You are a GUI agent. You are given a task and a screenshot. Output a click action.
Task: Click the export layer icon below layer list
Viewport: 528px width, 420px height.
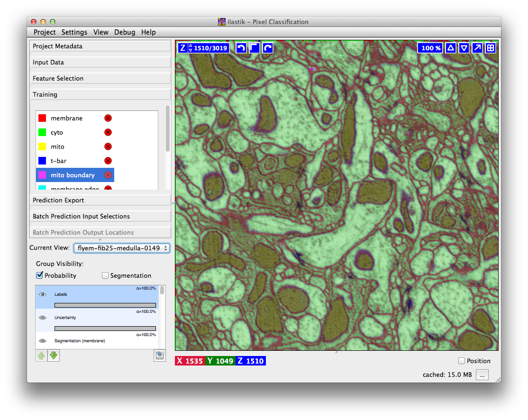click(159, 356)
